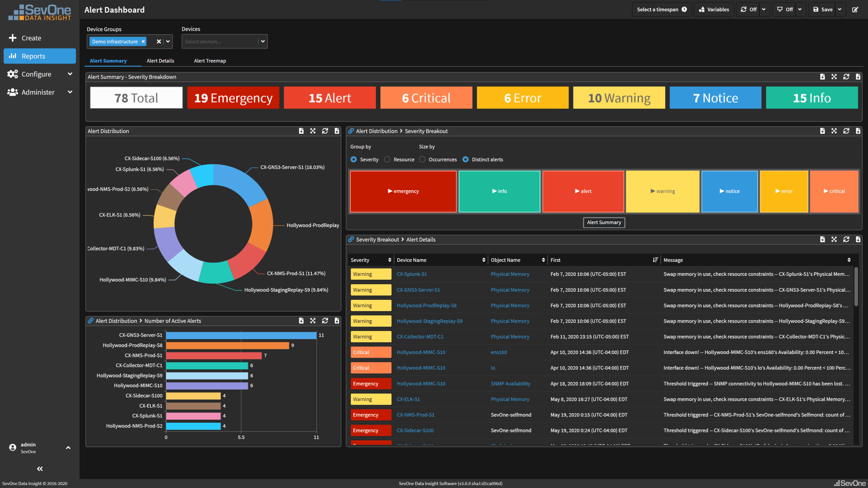The height and width of the screenshot is (488, 868).
Task: Click emergency treemap tile
Action: 403,191
